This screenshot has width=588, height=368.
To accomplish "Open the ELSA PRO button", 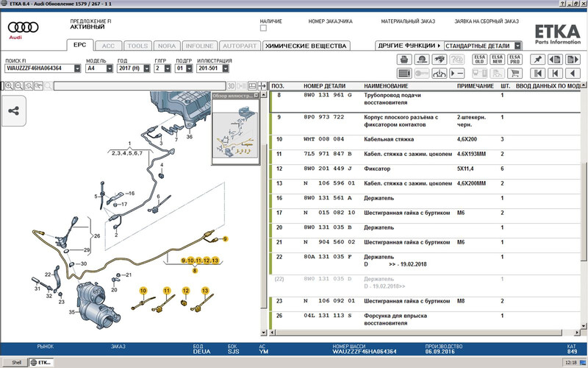I will (x=515, y=60).
